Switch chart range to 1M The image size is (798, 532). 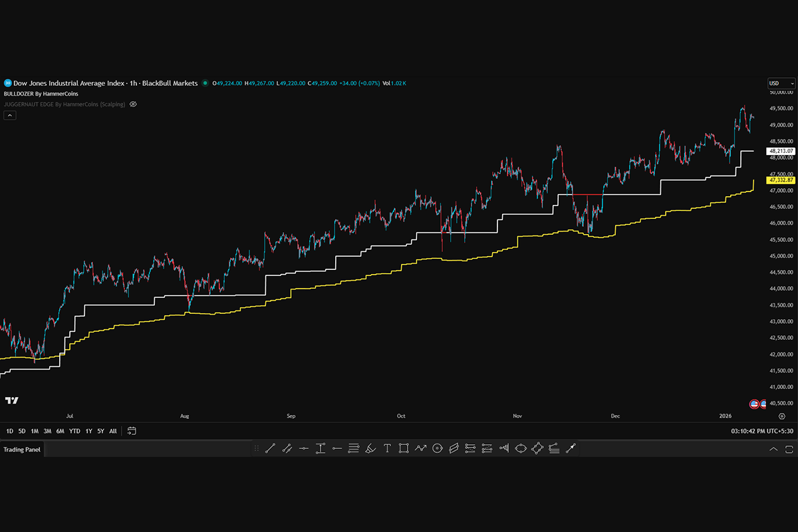35,431
